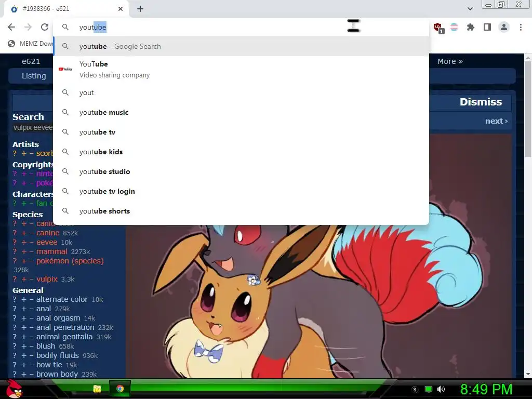Image resolution: width=532 pixels, height=399 pixels.
Task: Open the MEMZ Download bookmark
Action: (x=30, y=44)
